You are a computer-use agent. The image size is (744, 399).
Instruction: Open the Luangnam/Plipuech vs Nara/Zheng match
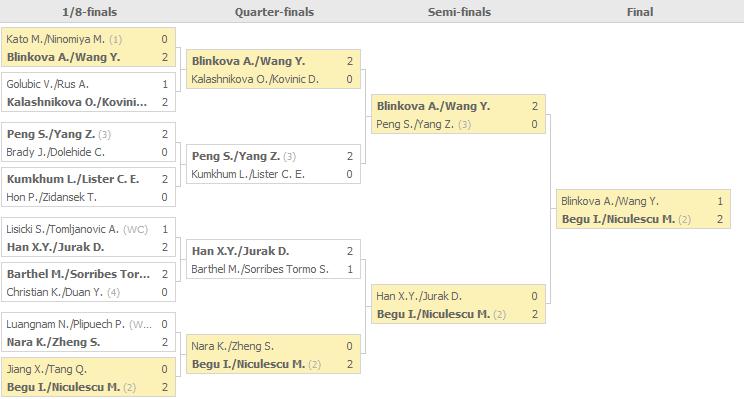pos(89,333)
